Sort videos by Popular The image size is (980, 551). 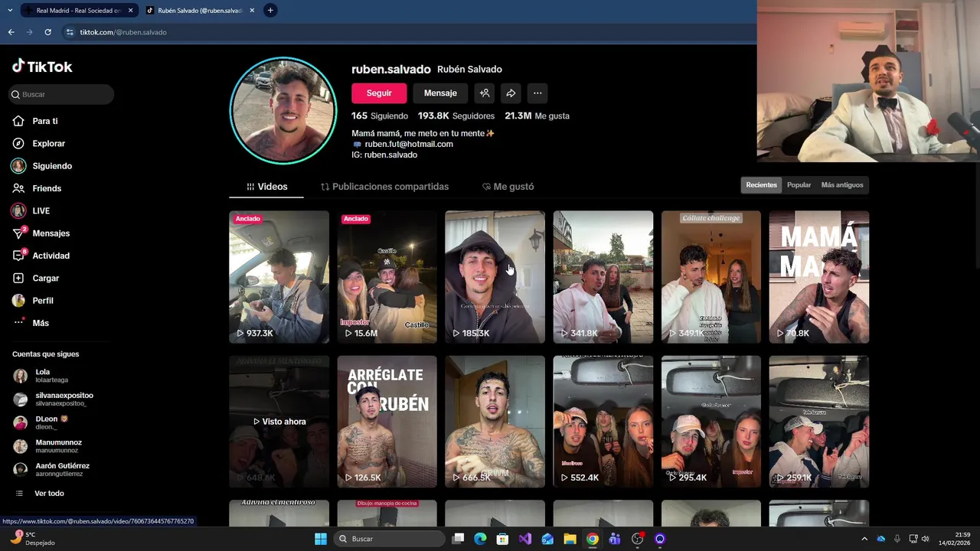click(x=799, y=185)
